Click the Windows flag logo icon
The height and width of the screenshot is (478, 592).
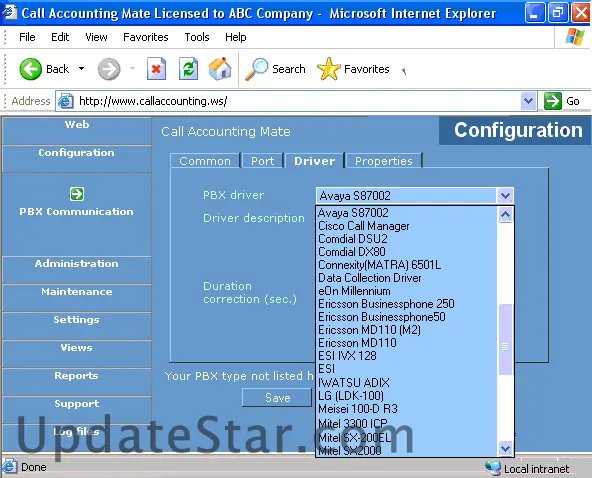click(575, 37)
